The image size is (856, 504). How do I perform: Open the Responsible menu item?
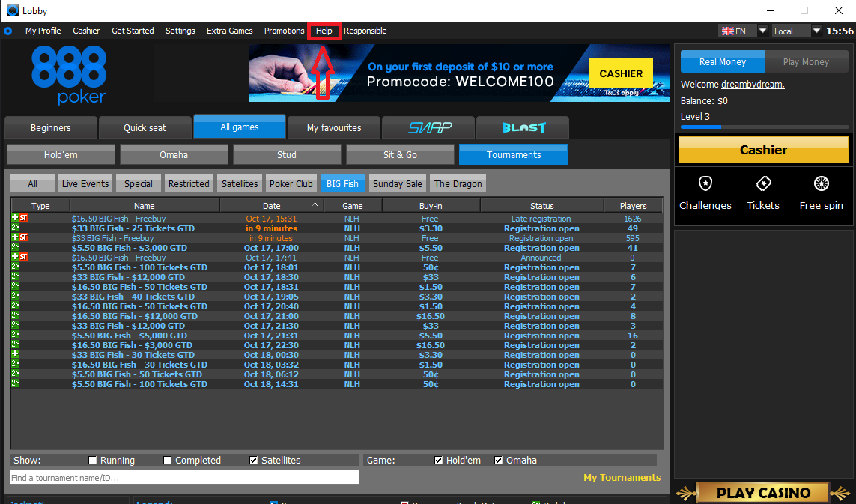pos(365,31)
